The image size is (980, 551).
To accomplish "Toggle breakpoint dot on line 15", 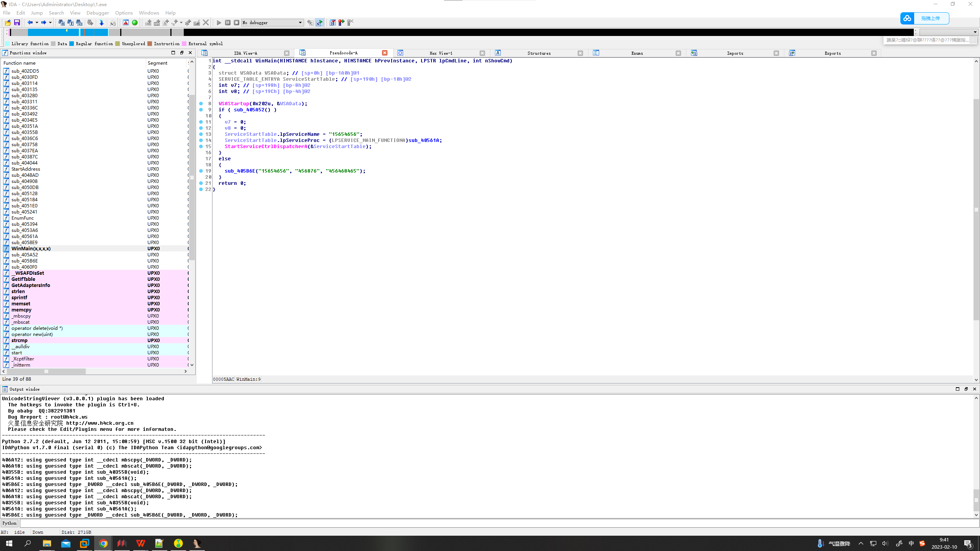I will click(x=201, y=147).
